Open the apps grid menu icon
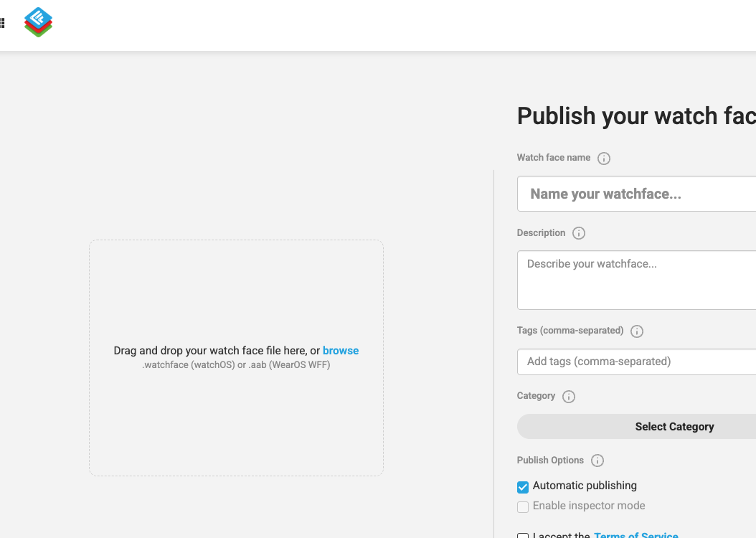 [2, 23]
